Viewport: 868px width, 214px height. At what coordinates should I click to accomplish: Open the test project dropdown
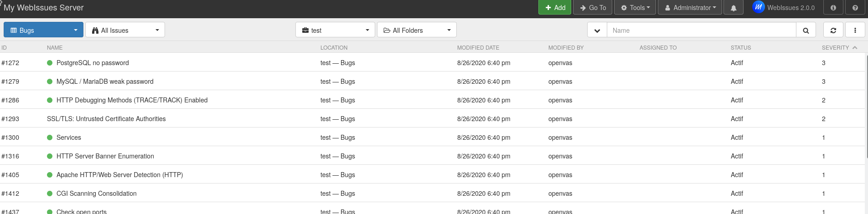tap(335, 31)
